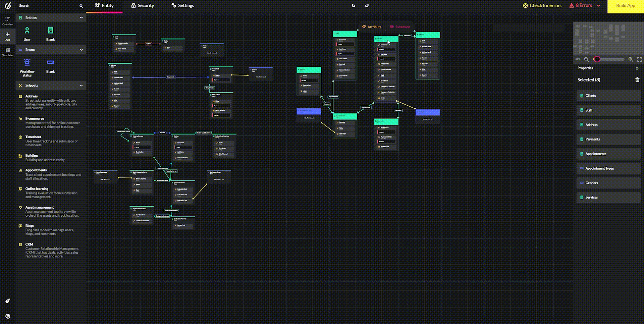
Task: Collapse the Enums section
Action: 81,50
